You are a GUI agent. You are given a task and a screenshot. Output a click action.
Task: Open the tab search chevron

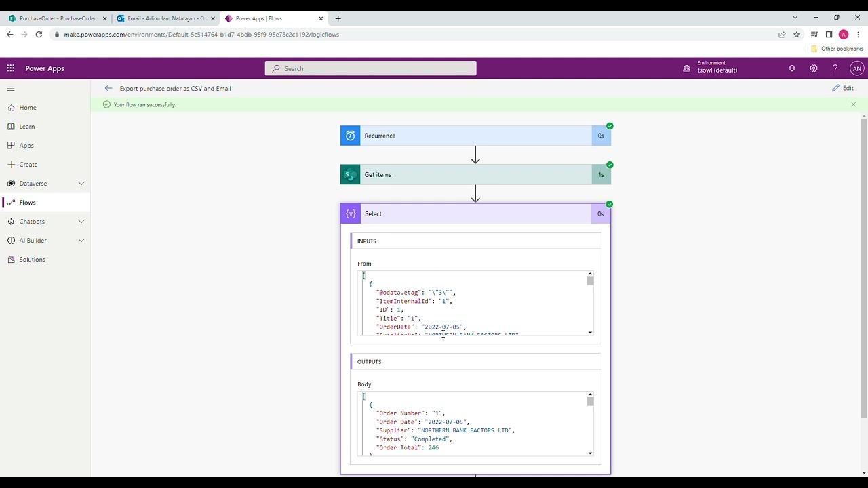point(795,18)
